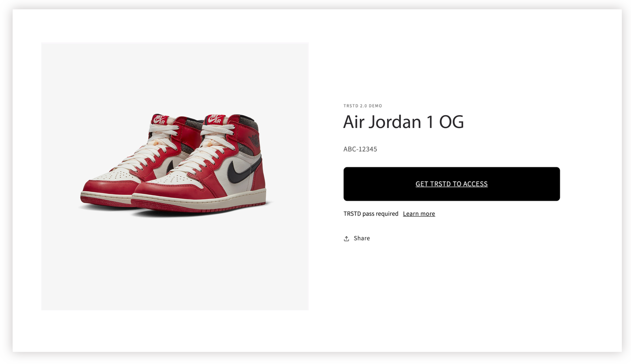
Task: Follow the Learn more link
Action: [x=419, y=214]
